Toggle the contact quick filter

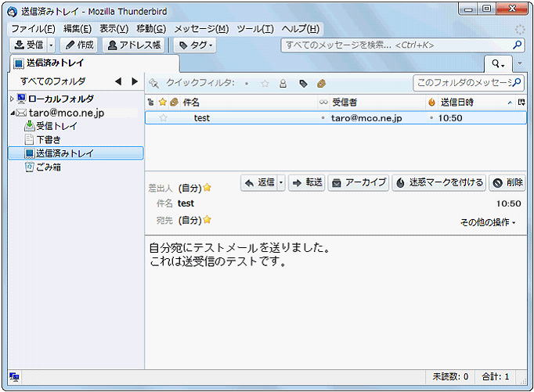tap(283, 84)
